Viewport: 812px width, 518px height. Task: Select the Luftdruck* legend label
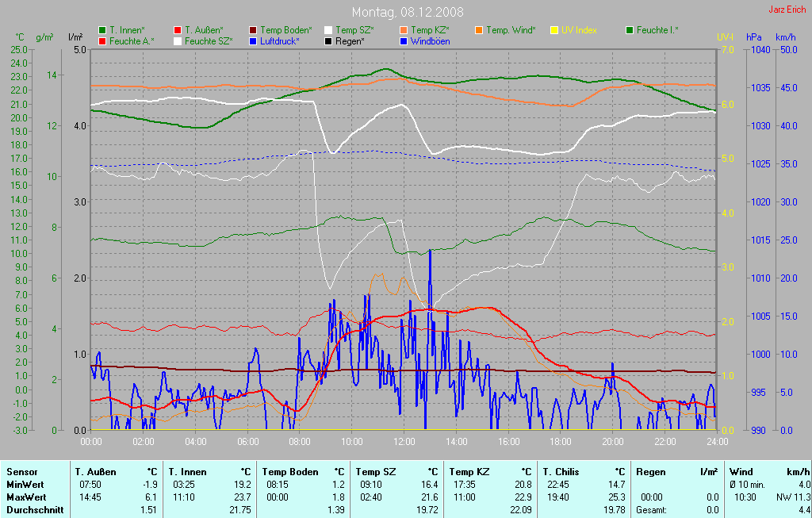[280, 41]
